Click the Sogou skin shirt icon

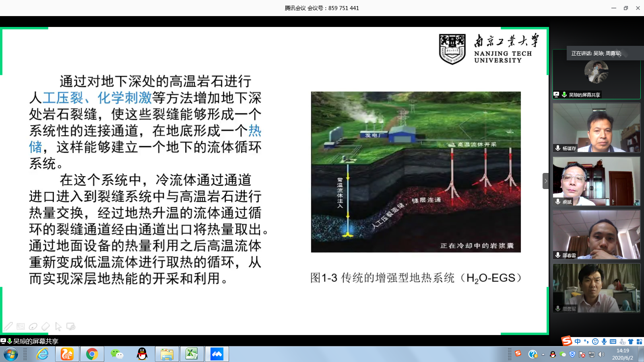coord(631,341)
